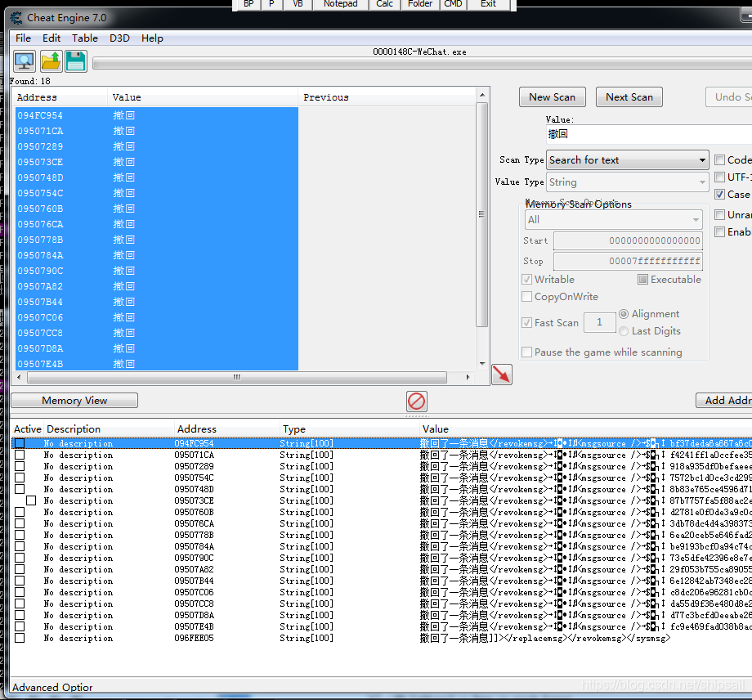Image resolution: width=752 pixels, height=700 pixels.
Task: Open the File menu
Action: point(23,38)
